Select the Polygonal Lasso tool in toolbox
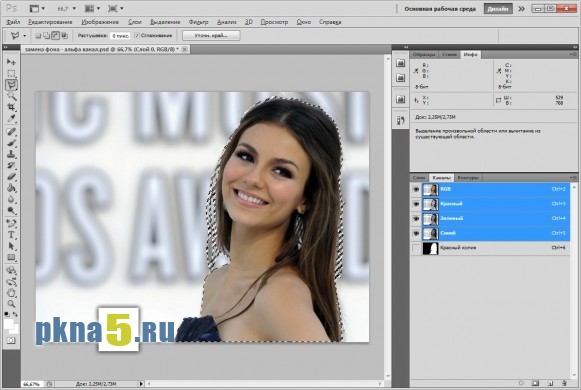 tap(11, 85)
